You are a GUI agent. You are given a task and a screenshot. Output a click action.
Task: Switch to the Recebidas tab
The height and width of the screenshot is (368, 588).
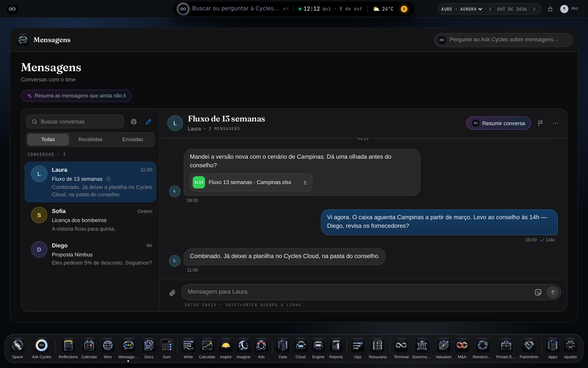tap(90, 139)
